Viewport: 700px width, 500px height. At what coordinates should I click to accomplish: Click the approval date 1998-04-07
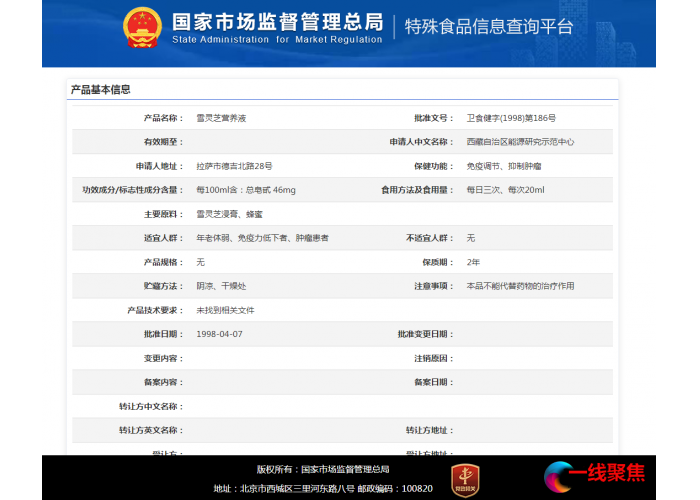coord(219,334)
